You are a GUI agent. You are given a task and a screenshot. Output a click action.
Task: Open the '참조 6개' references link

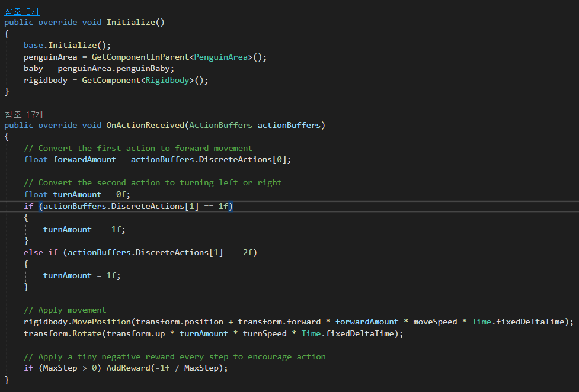click(22, 11)
